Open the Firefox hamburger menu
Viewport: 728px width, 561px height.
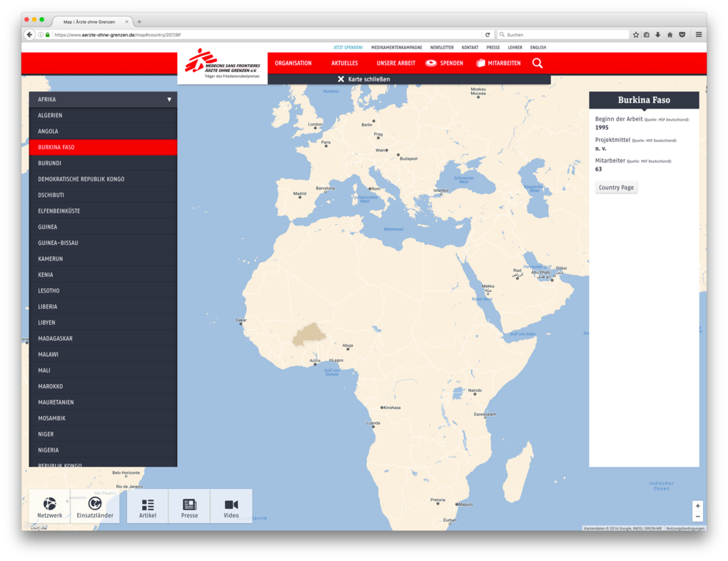(699, 34)
